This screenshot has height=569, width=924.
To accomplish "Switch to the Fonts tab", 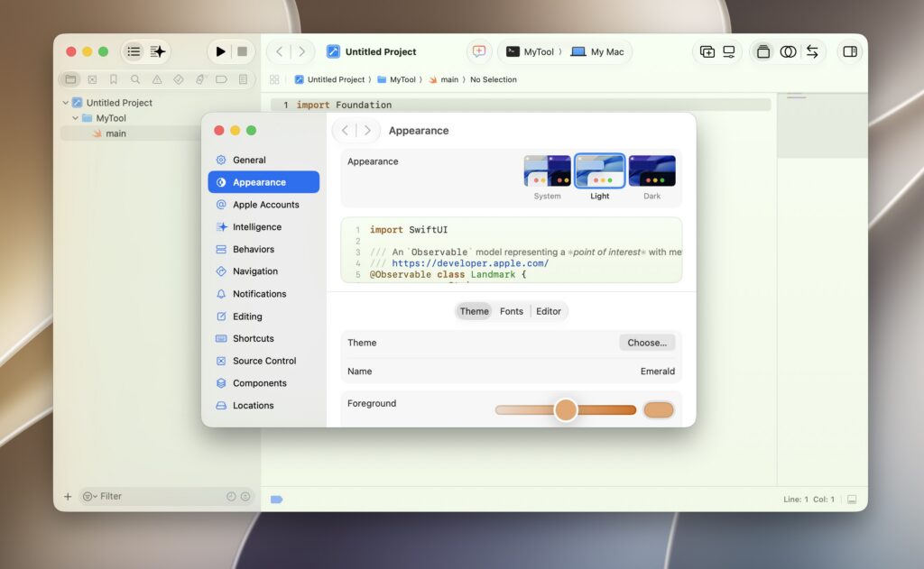I will 512,311.
